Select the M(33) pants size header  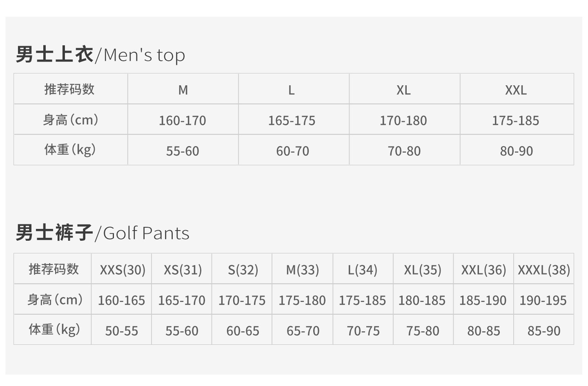click(x=302, y=269)
